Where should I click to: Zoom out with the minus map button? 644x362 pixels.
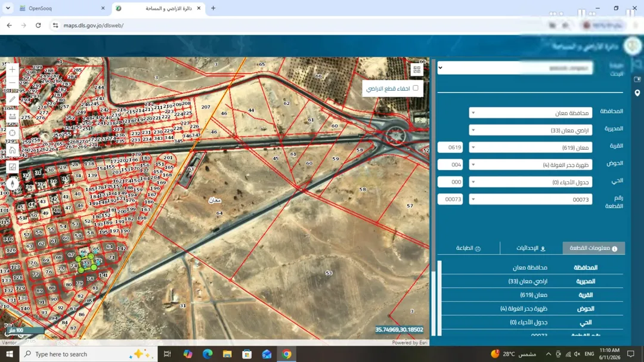pyautogui.click(x=13, y=82)
